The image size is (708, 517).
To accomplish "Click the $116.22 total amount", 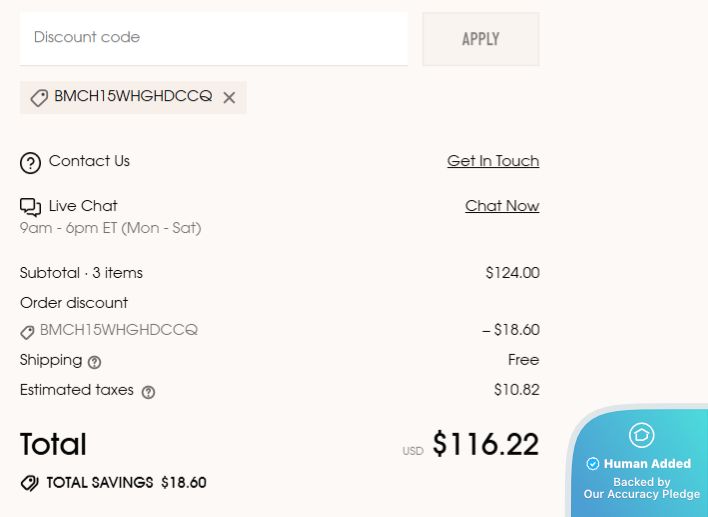I will click(485, 444).
